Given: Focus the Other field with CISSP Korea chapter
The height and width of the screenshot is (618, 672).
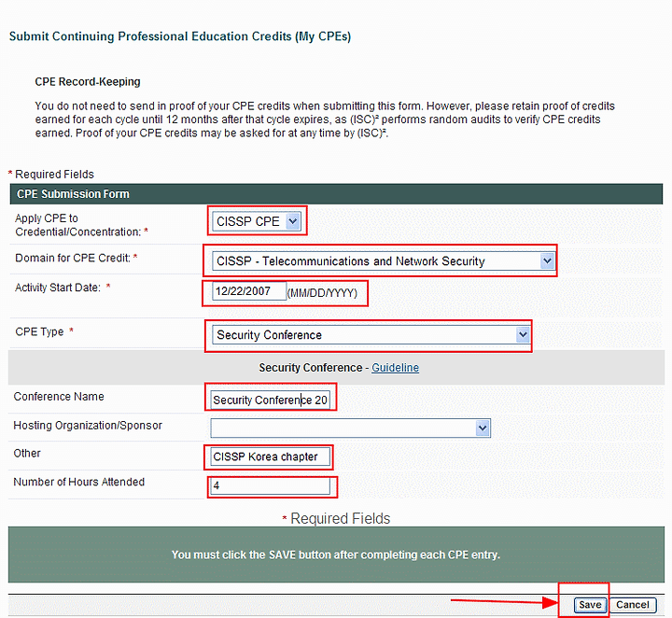Looking at the screenshot, I should [270, 456].
